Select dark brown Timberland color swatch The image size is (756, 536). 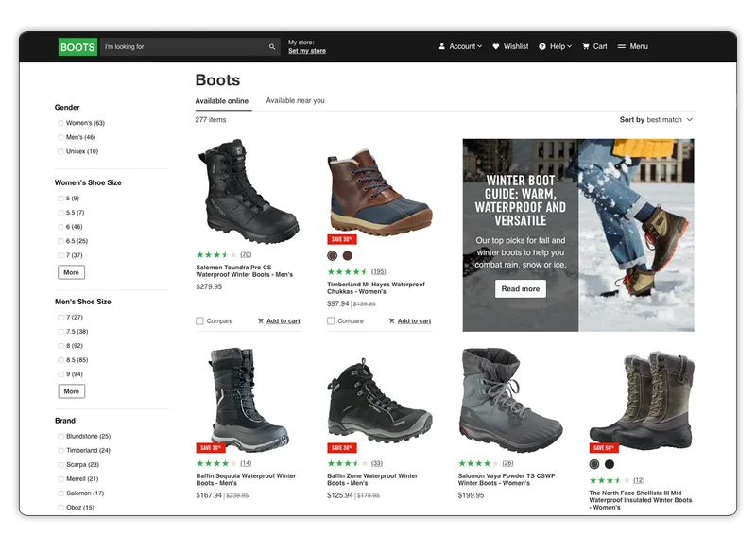(x=348, y=255)
